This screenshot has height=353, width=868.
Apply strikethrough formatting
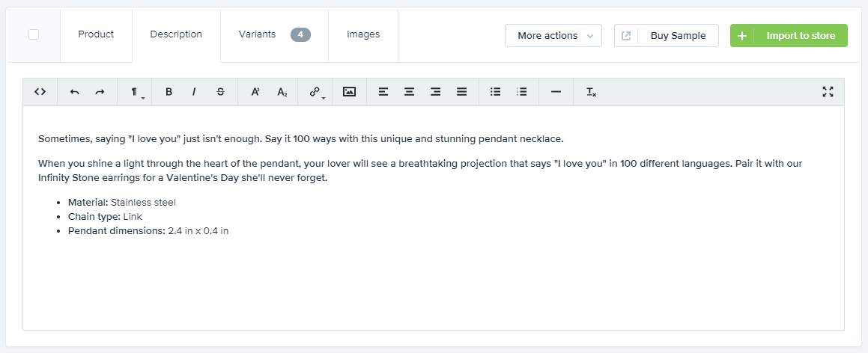219,92
